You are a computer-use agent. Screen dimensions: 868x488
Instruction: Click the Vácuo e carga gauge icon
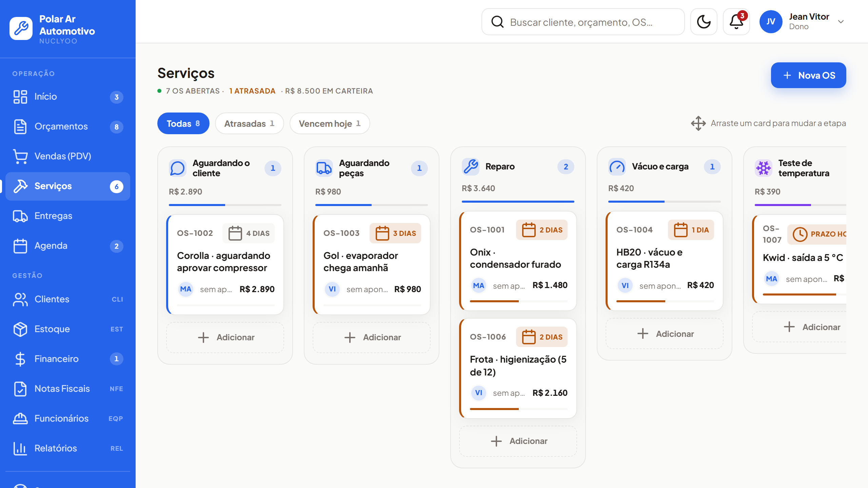pyautogui.click(x=617, y=166)
